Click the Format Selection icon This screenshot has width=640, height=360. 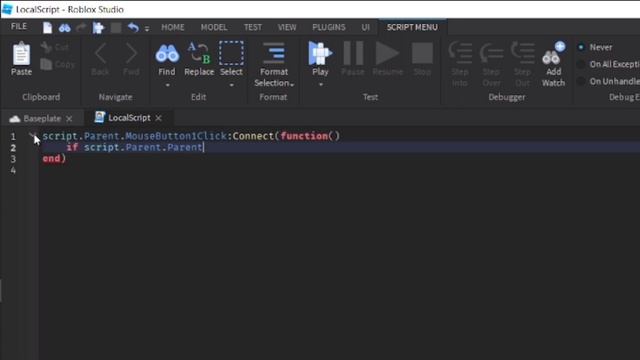coord(273,53)
